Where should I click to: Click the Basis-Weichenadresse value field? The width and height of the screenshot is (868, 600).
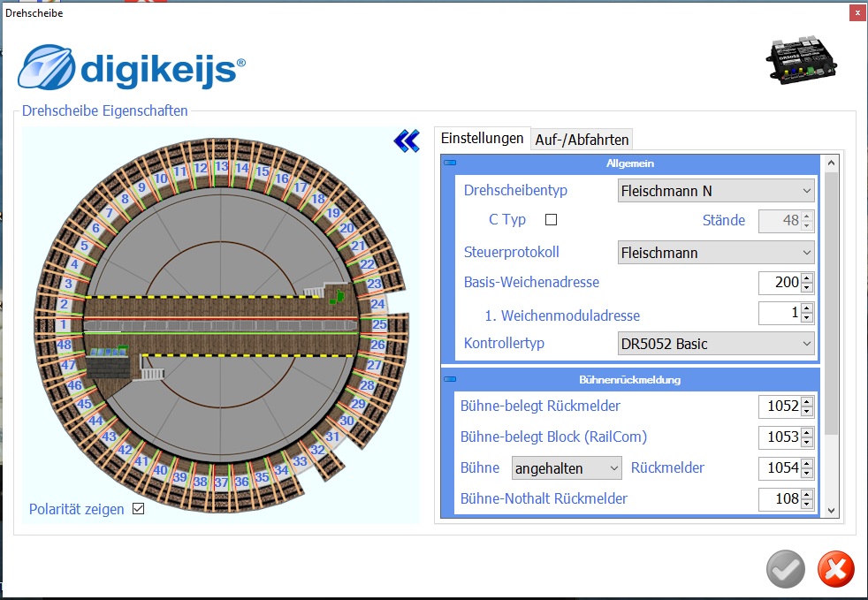(780, 282)
